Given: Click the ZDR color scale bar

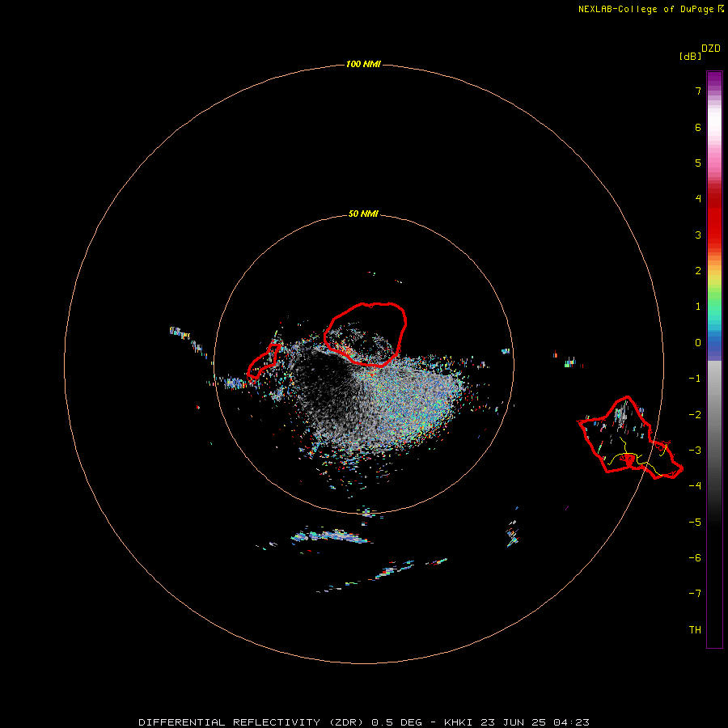Looking at the screenshot, I should (714, 359).
